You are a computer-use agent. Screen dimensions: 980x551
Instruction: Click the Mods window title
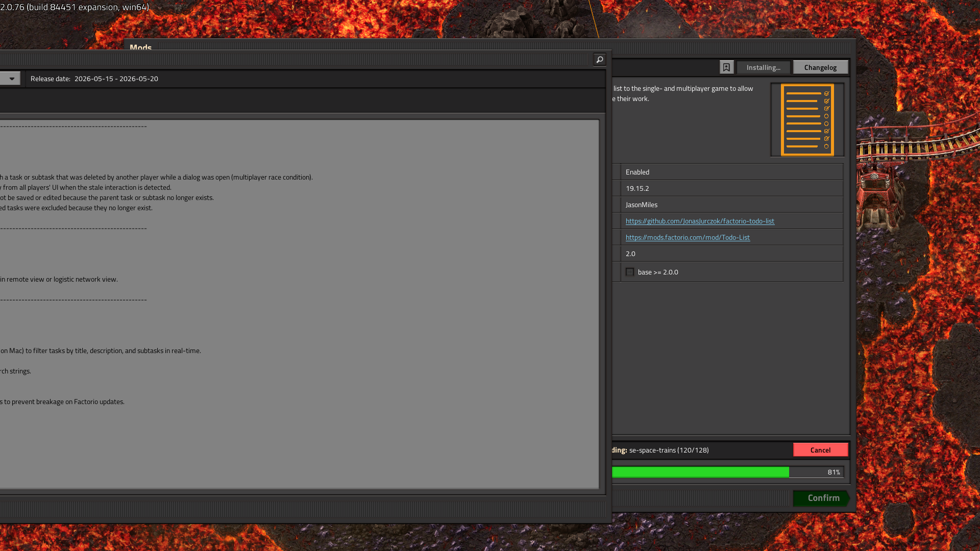[x=140, y=47]
